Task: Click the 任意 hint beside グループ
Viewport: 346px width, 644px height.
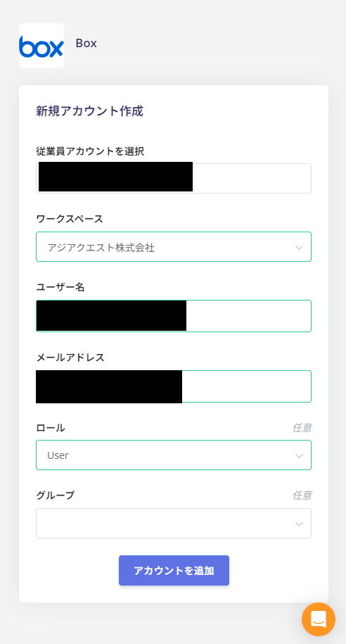Action: point(302,495)
